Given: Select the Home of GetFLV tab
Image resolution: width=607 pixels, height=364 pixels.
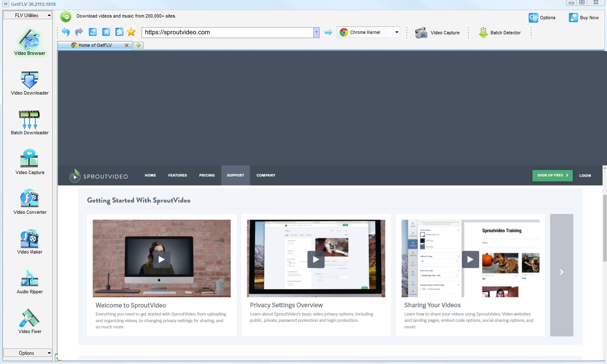Looking at the screenshot, I should [95, 45].
